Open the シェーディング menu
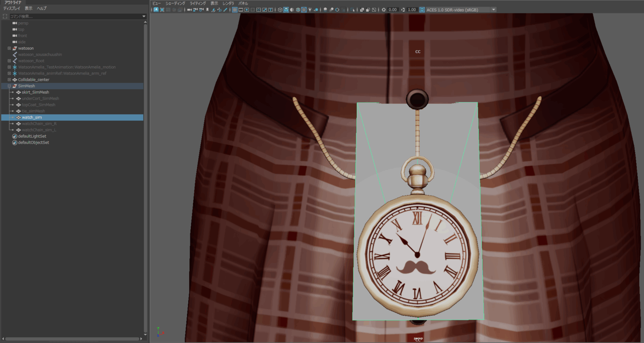 pos(175,3)
